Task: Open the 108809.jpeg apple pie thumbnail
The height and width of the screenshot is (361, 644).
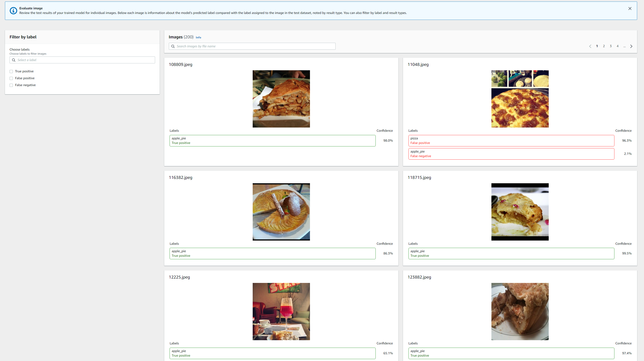Action: [x=281, y=99]
